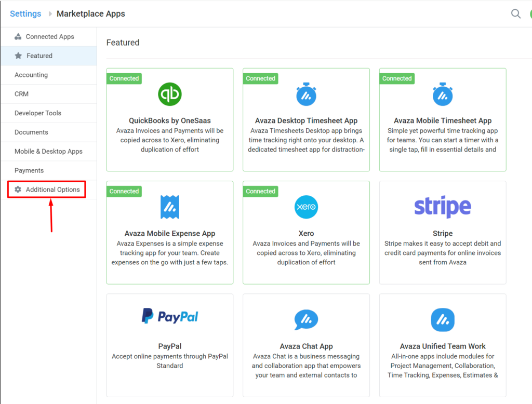Click the Connected badge on Mobile Timesheet card
This screenshot has height=404, width=532.
click(397, 78)
